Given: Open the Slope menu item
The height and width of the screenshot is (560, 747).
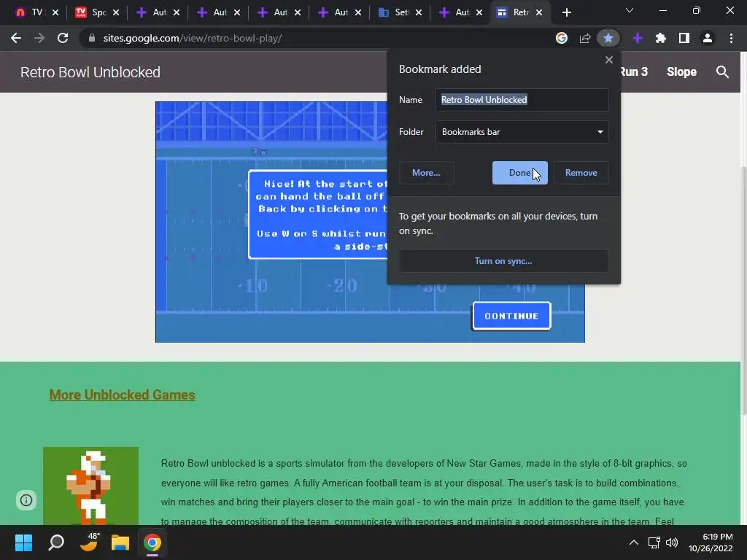Looking at the screenshot, I should pyautogui.click(x=681, y=72).
